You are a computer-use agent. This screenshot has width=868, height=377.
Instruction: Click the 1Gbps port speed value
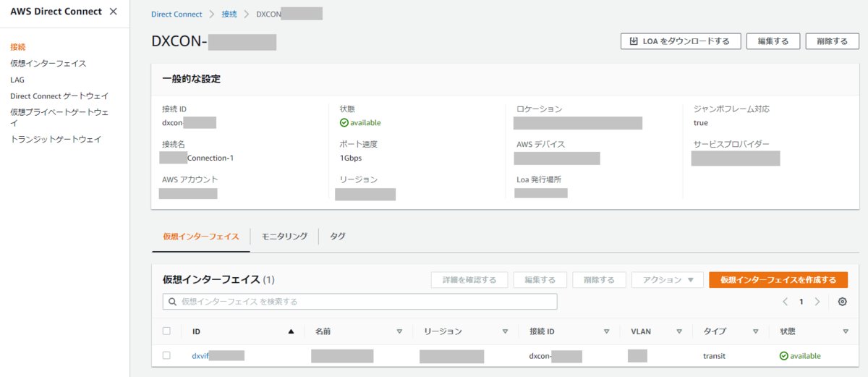352,158
